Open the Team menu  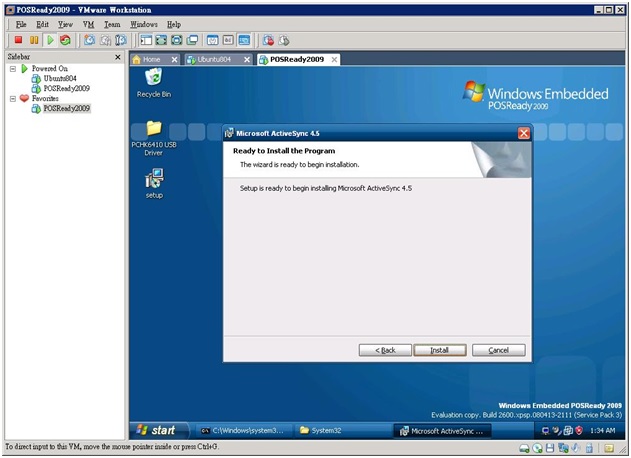(112, 25)
